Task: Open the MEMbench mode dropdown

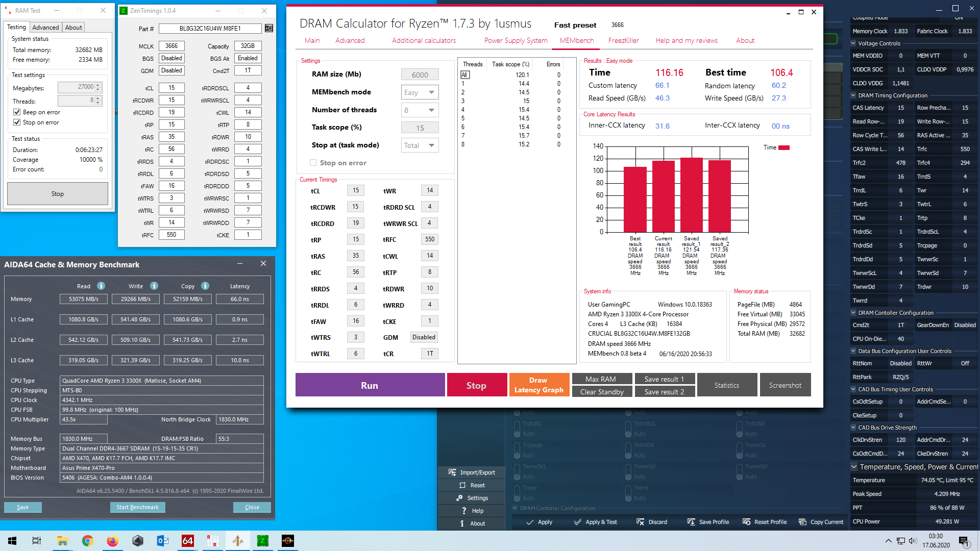Action: [420, 92]
